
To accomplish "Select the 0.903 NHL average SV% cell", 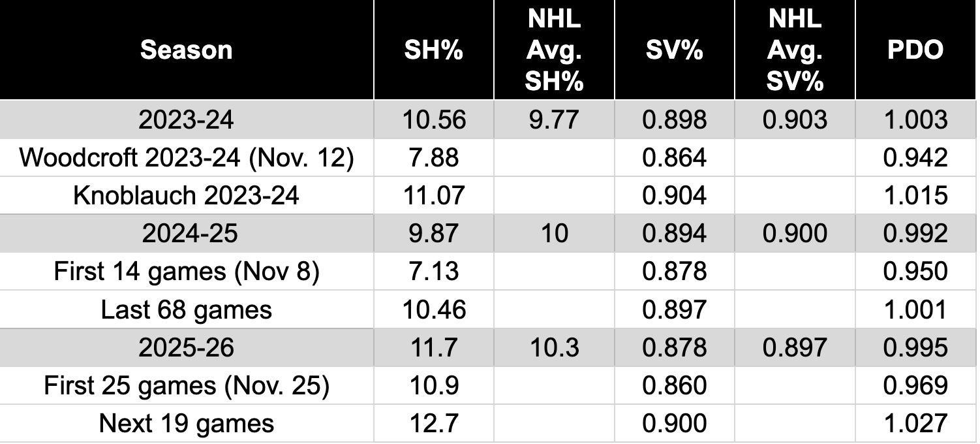I will click(794, 119).
